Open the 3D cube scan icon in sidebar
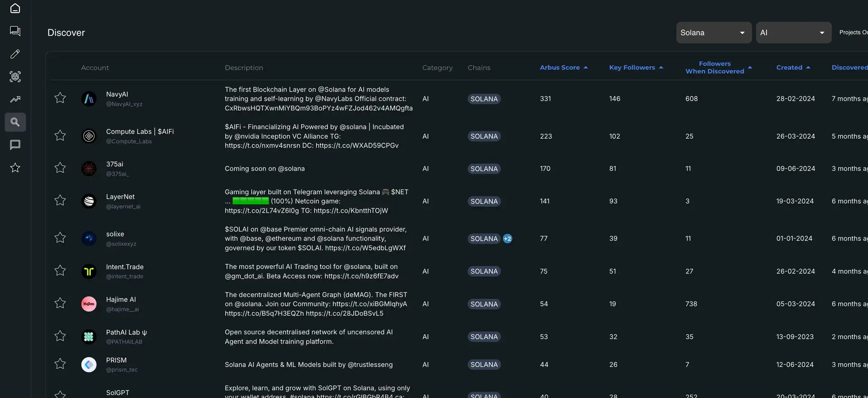The height and width of the screenshot is (398, 868). pyautogui.click(x=15, y=76)
